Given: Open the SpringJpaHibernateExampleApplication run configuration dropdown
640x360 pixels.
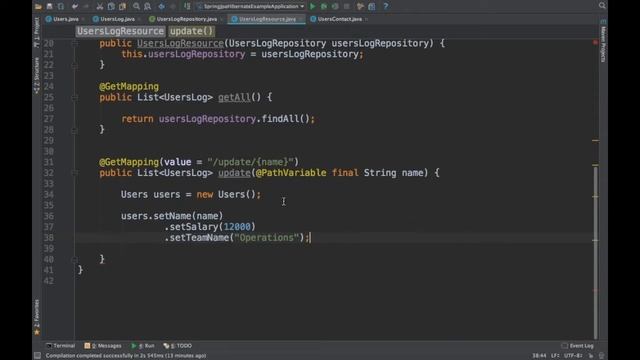Looking at the screenshot, I should (x=251, y=6).
